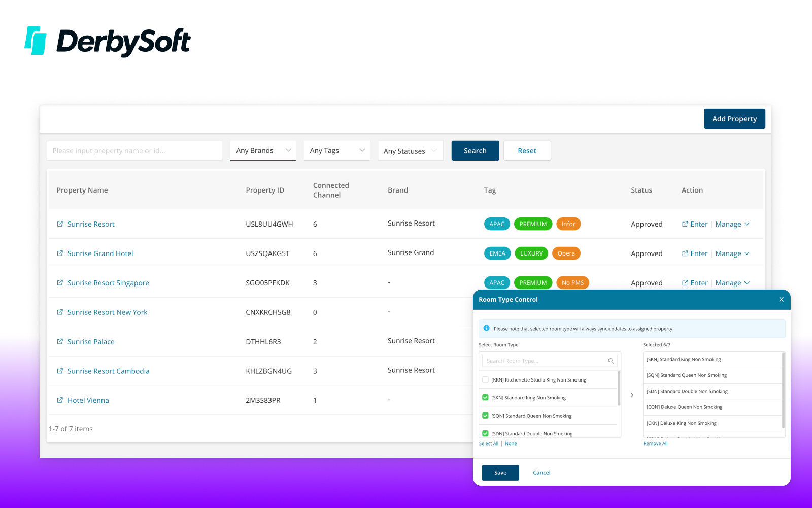Focus the property name or id search field
Screen dimensions: 812x508
click(x=134, y=151)
